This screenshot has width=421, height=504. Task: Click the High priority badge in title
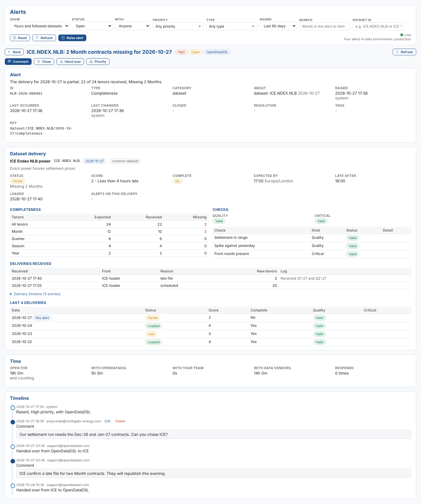click(x=181, y=52)
